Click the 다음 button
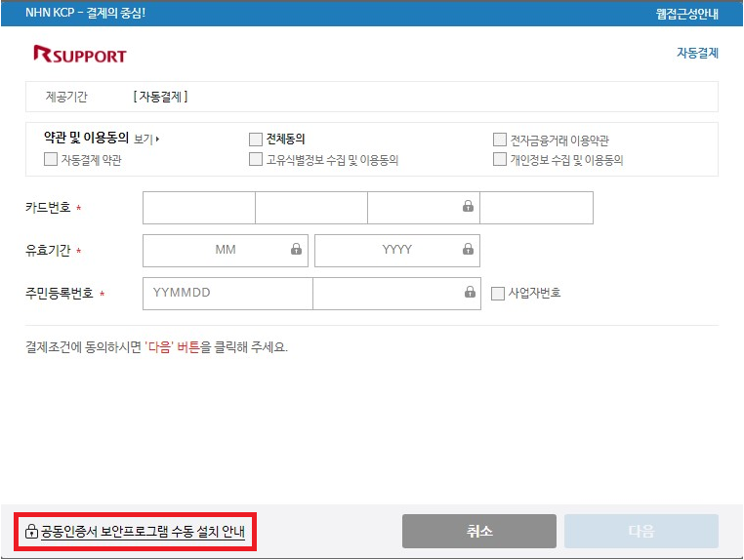The image size is (744, 560). click(641, 531)
